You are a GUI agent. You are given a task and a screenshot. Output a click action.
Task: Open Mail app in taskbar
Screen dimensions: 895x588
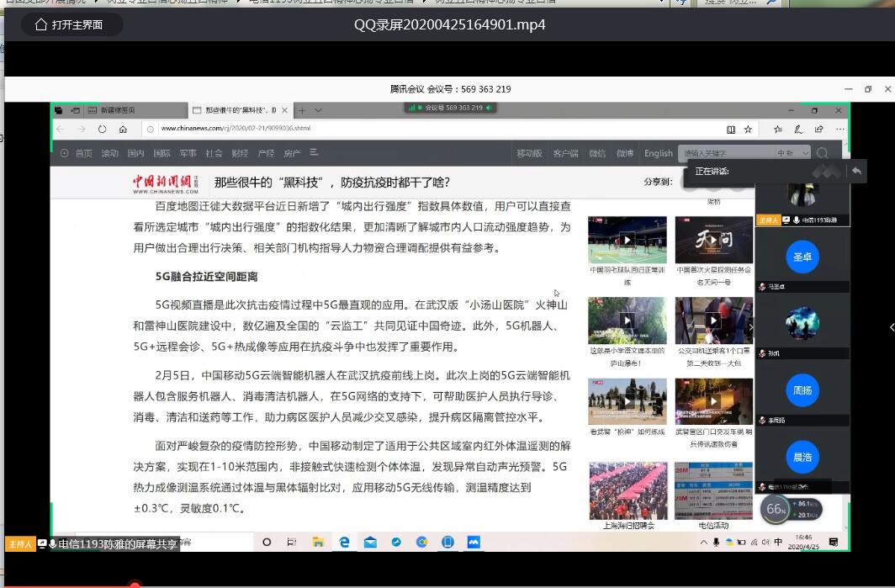[370, 543]
